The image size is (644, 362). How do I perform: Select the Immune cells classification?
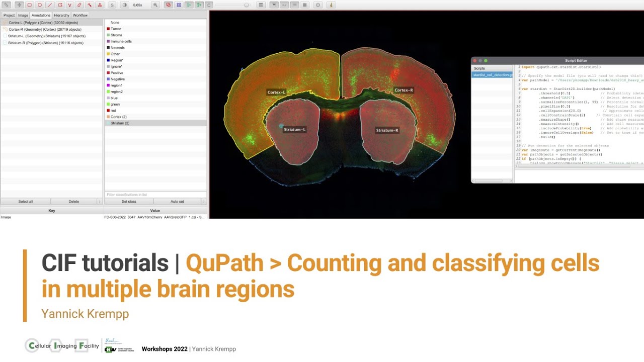(x=155, y=41)
